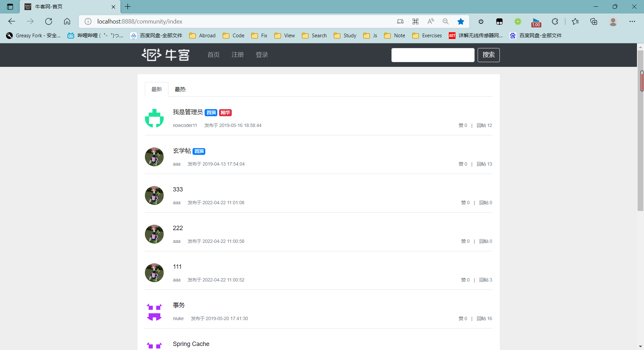Click the 牛客 site logo
Screen dimensions: 644x350
pyautogui.click(x=166, y=55)
